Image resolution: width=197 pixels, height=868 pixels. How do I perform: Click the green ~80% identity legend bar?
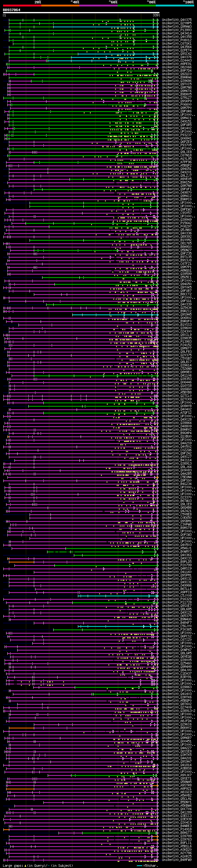coord(137,6)
